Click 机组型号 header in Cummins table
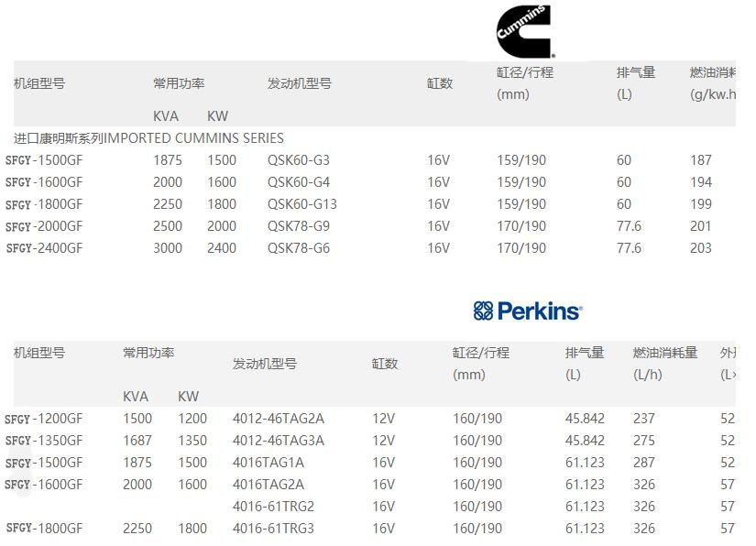The width and height of the screenshot is (756, 546). (x=39, y=83)
